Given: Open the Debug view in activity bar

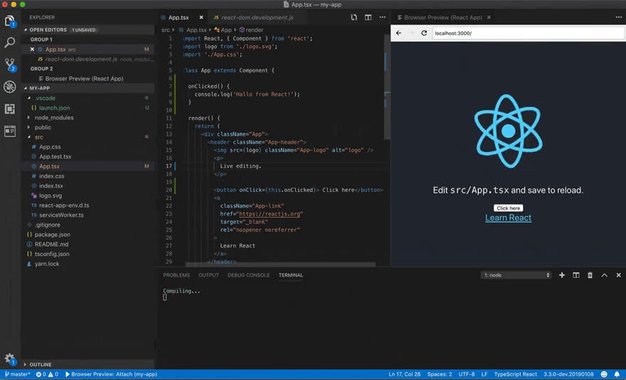Looking at the screenshot, I should [10, 87].
